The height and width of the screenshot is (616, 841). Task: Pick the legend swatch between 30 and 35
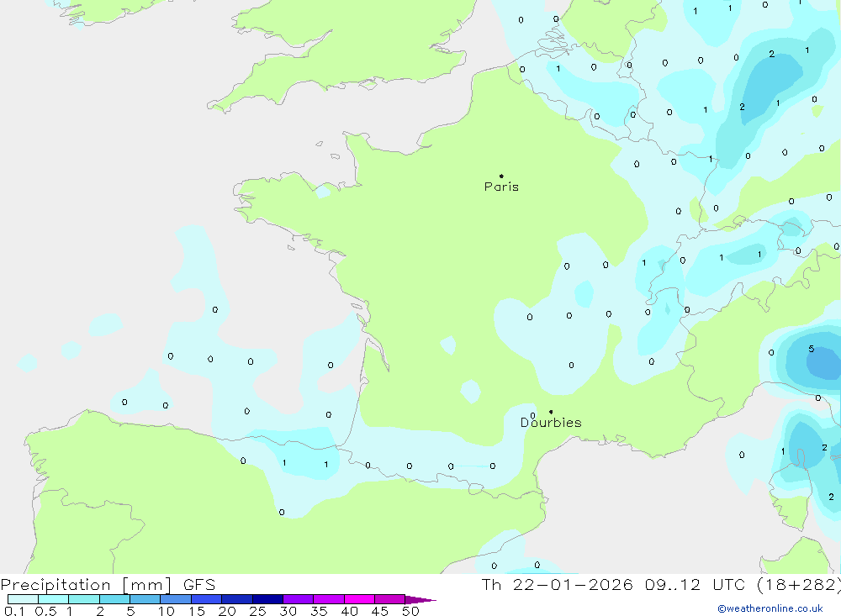[x=298, y=599]
